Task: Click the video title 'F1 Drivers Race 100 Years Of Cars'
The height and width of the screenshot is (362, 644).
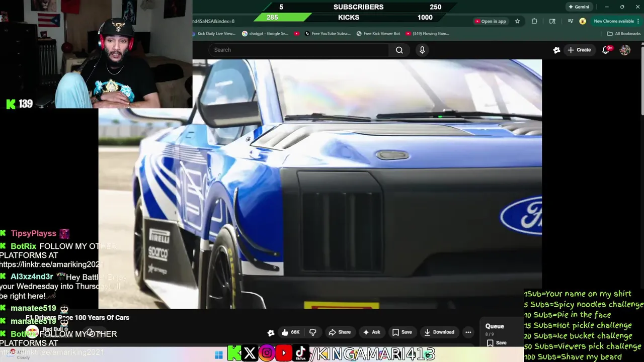Action: pos(77,318)
